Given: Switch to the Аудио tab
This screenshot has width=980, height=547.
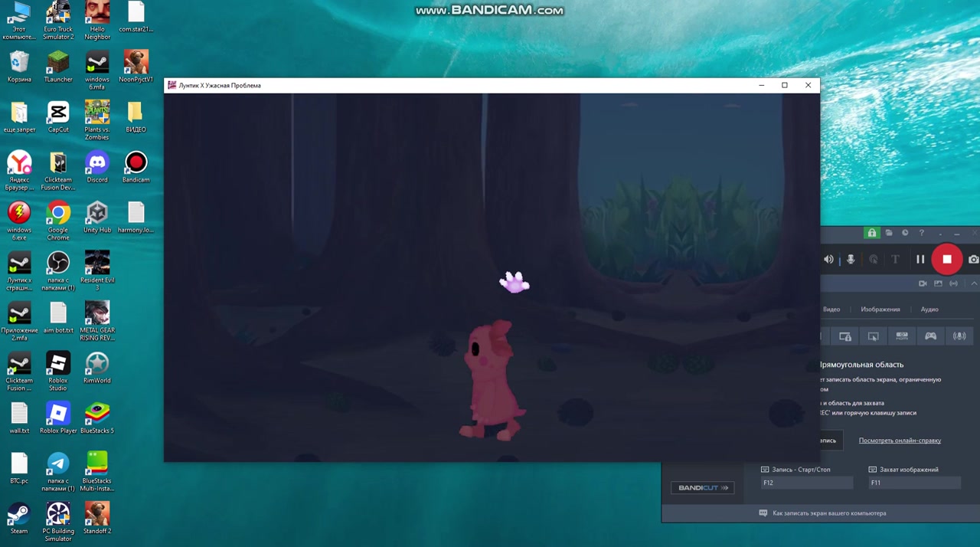Looking at the screenshot, I should (929, 310).
